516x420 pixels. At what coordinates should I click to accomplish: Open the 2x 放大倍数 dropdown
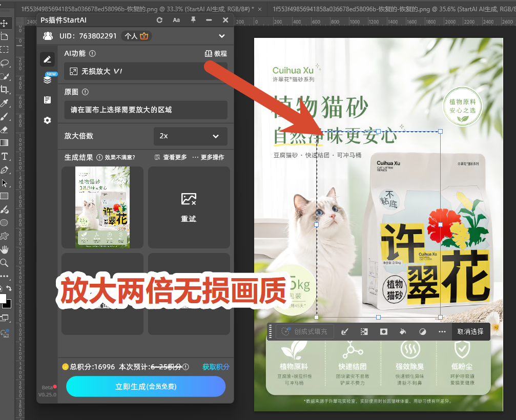pos(190,136)
